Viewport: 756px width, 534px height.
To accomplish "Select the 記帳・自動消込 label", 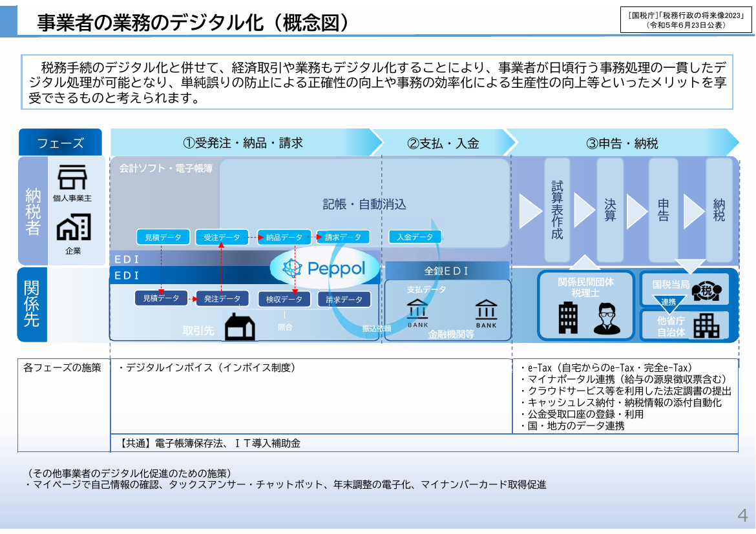I will coord(364,204).
